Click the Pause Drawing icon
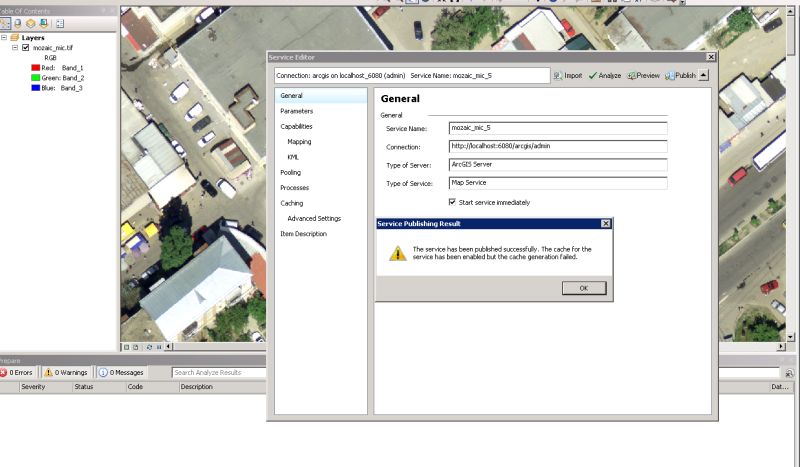The image size is (800, 467). (x=159, y=347)
